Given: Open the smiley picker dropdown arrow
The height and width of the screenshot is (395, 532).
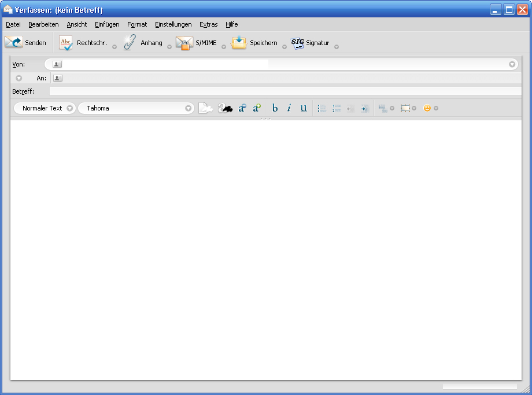Looking at the screenshot, I should click(x=437, y=108).
